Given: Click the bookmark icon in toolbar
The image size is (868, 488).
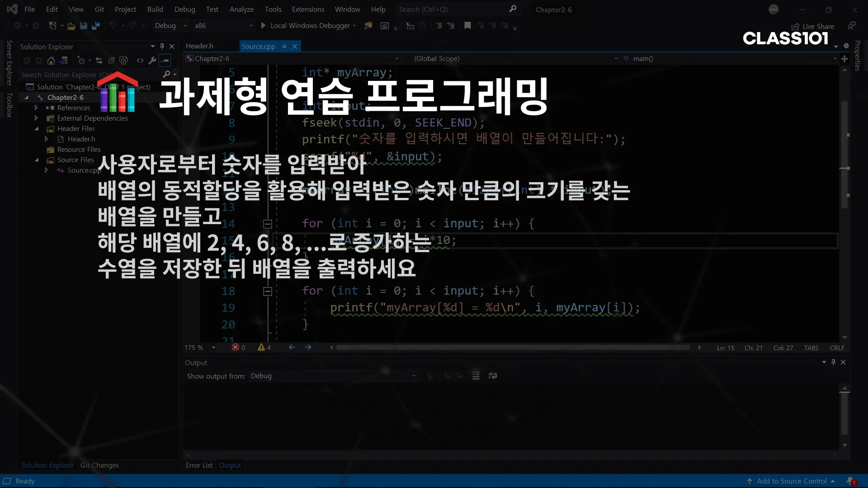Looking at the screenshot, I should [x=467, y=26].
